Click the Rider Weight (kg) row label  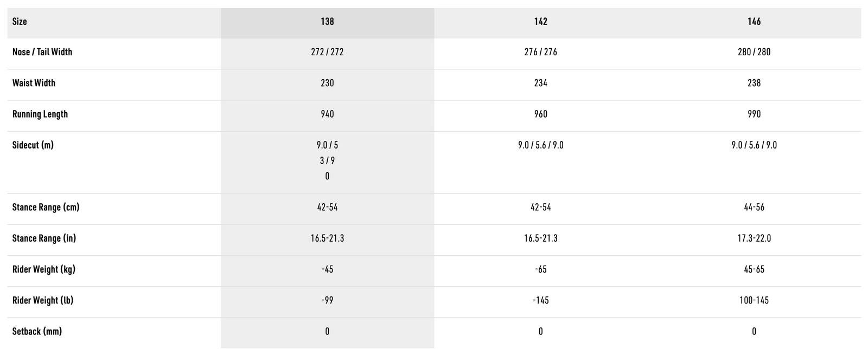(x=44, y=269)
